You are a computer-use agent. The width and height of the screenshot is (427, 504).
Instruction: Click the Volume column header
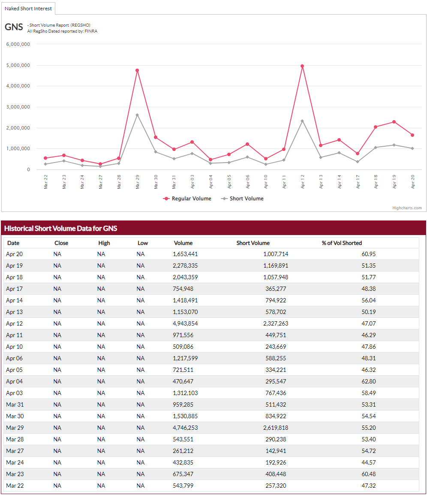pos(183,243)
